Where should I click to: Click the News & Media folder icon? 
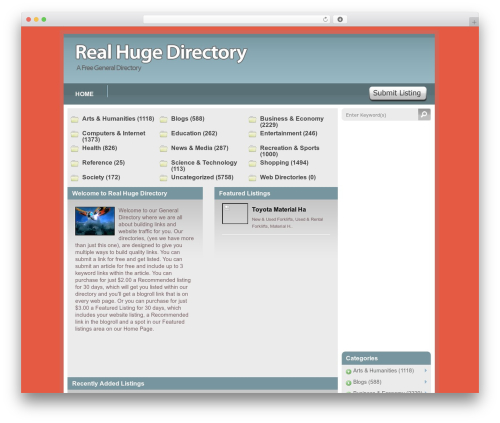163,149
